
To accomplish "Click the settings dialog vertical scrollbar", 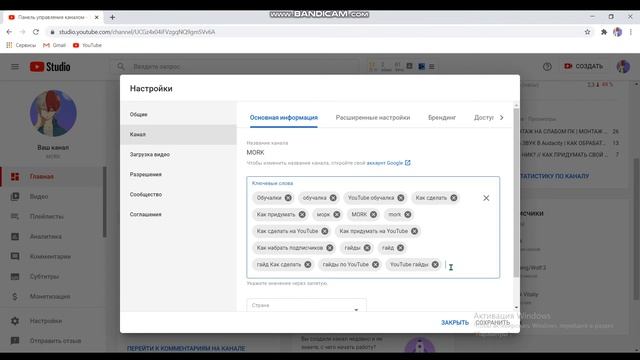I will (x=516, y=192).
